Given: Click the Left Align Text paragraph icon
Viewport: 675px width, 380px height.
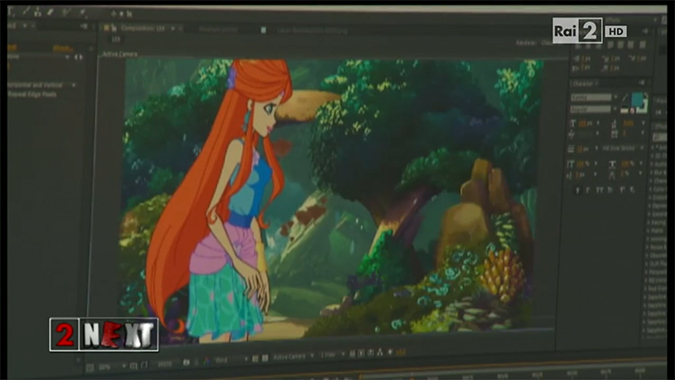Looking at the screenshot, I should click(579, 45).
